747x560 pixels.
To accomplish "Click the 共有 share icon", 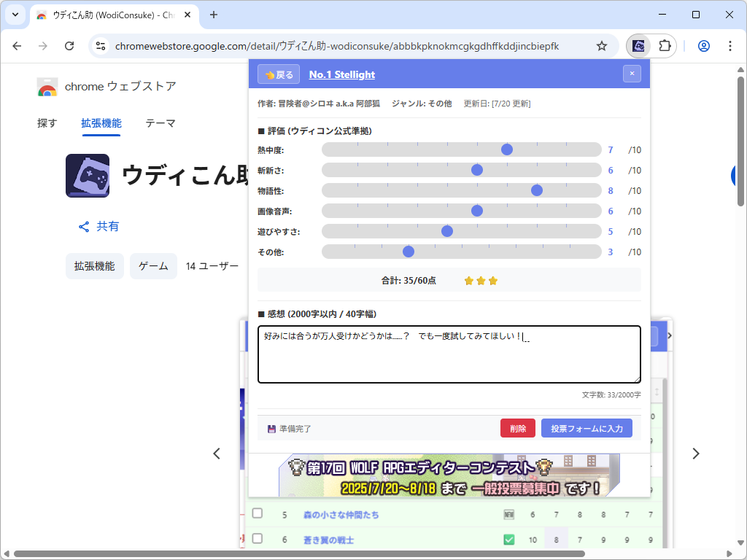I will [x=83, y=226].
